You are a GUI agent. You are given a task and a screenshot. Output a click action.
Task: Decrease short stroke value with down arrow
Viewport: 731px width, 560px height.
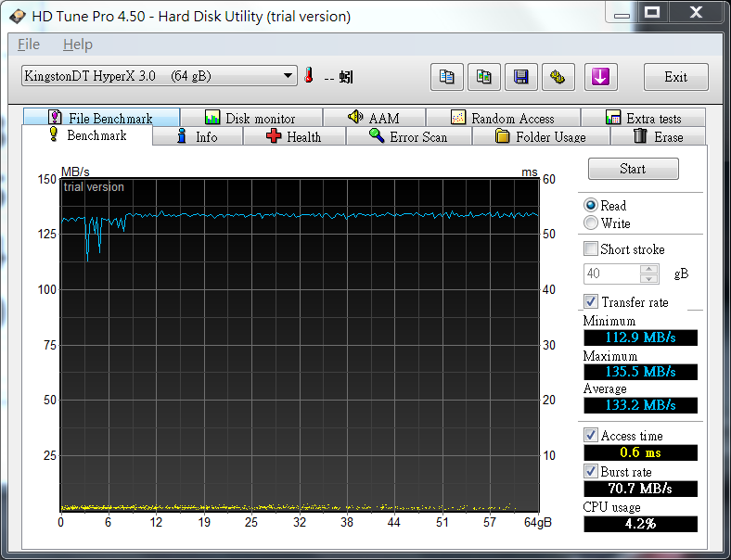point(649,278)
